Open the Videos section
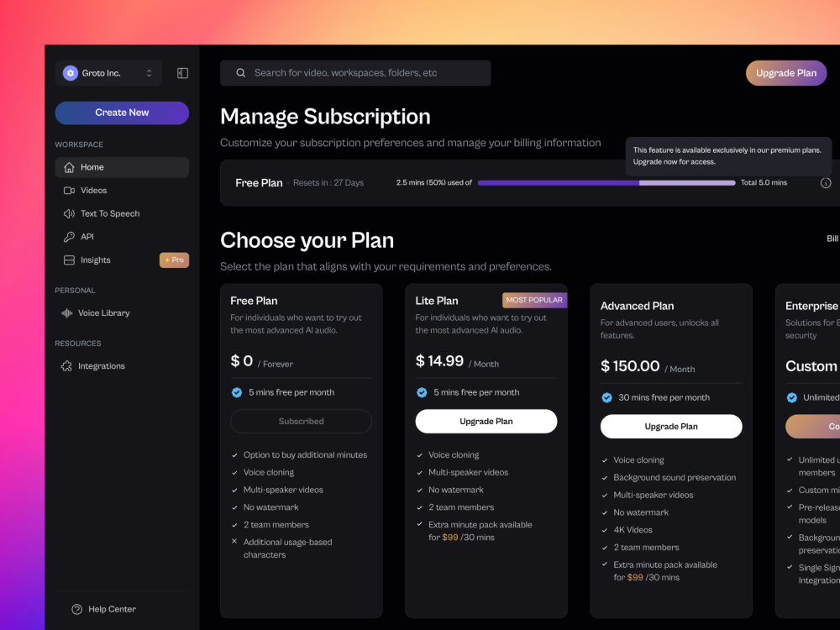The width and height of the screenshot is (840, 630). [122, 190]
